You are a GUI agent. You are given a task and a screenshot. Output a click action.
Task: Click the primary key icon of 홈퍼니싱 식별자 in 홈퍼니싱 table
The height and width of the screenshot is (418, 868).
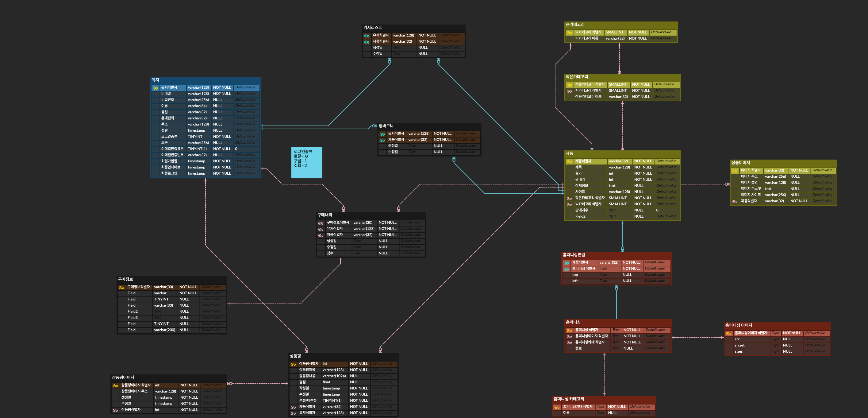tap(569, 330)
